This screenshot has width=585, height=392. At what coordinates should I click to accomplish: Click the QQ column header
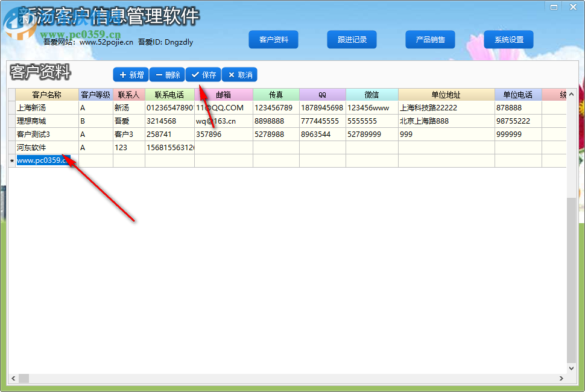321,95
